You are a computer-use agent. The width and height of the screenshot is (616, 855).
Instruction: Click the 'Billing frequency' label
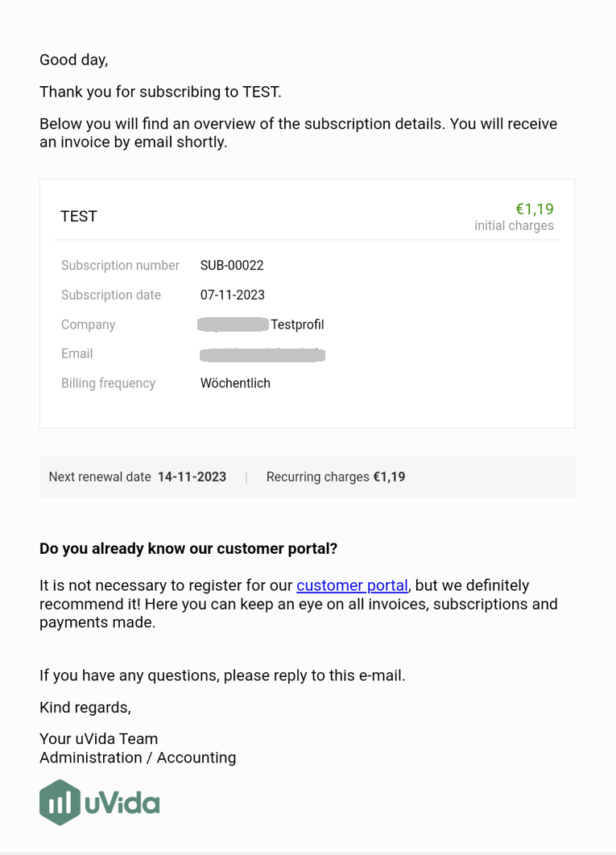pos(108,383)
